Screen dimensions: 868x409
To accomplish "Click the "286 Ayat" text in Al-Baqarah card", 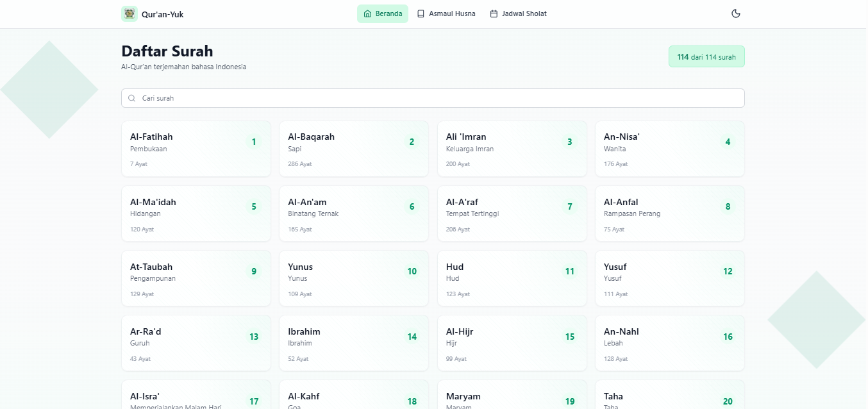I will coord(300,164).
